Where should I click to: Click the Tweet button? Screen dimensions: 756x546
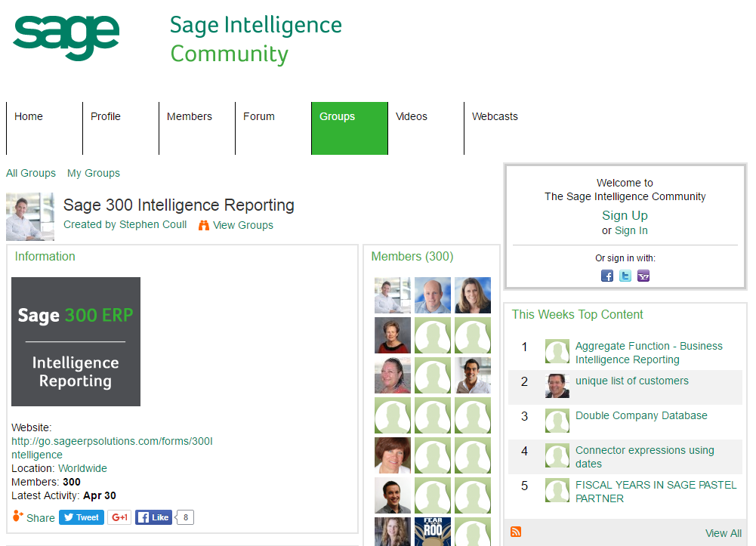82,517
